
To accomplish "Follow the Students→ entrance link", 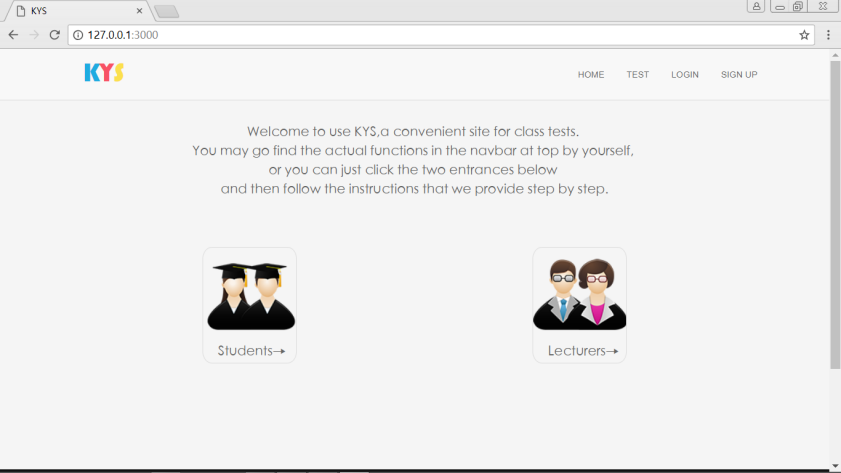I will [251, 351].
